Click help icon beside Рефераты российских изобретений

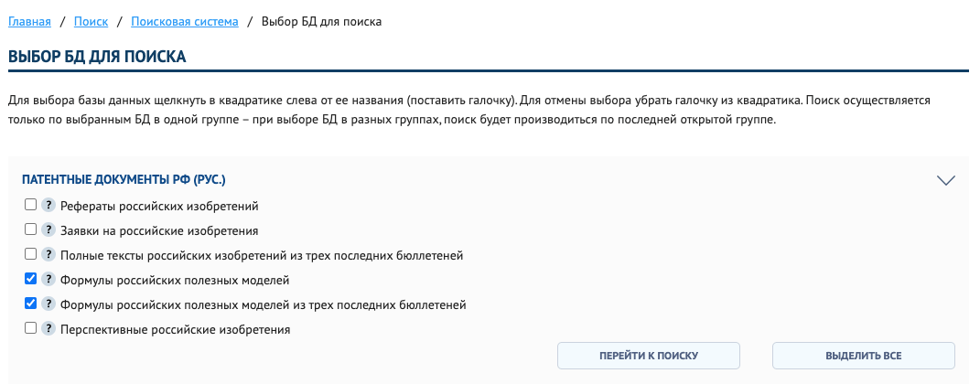click(x=49, y=206)
